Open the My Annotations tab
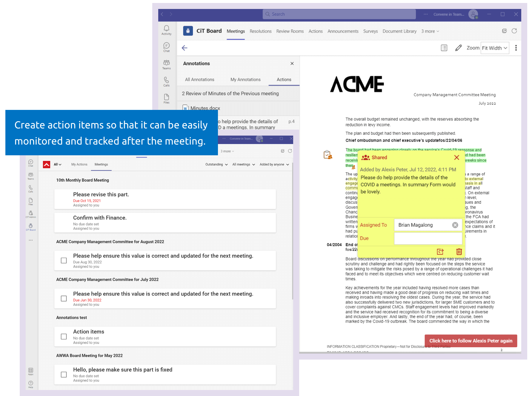The height and width of the screenshot is (396, 532). click(x=245, y=79)
